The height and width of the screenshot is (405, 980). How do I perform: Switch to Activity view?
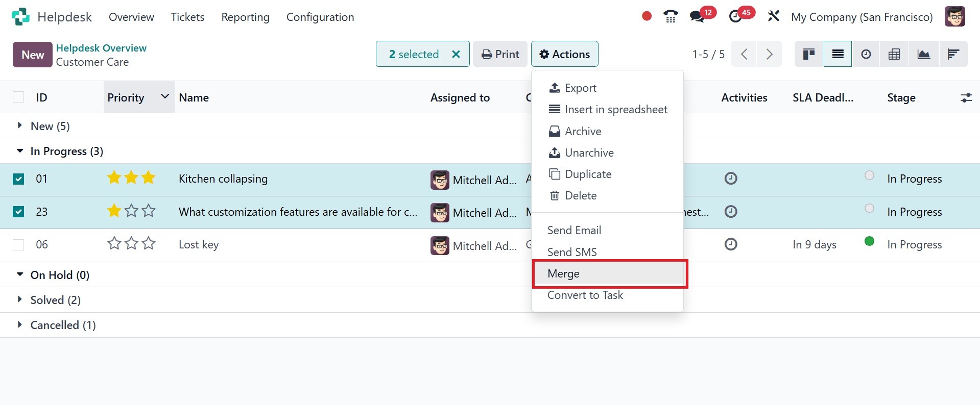[x=866, y=54]
